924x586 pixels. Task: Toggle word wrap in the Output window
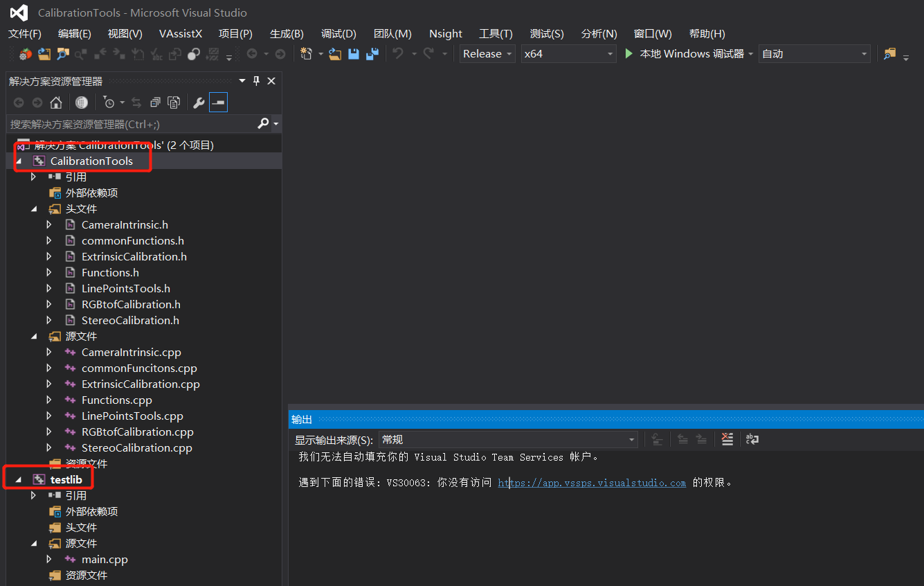click(x=752, y=439)
